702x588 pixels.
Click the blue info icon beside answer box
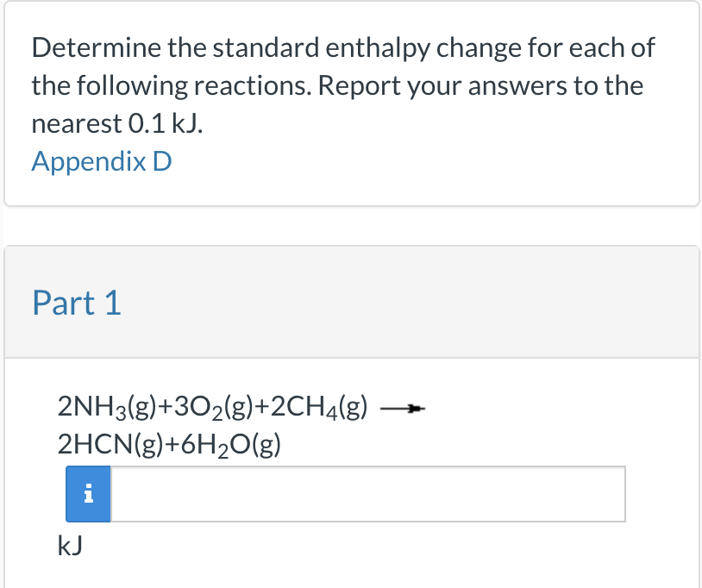coord(88,494)
